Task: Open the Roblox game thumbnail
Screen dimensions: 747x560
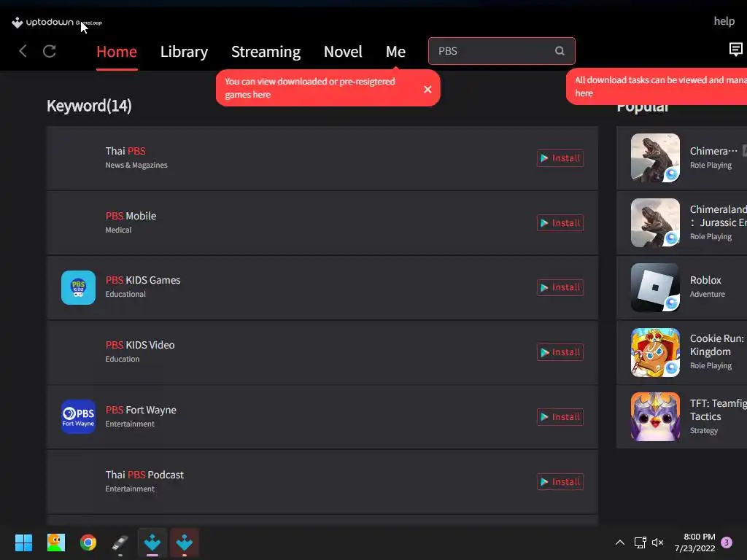Action: [655, 287]
